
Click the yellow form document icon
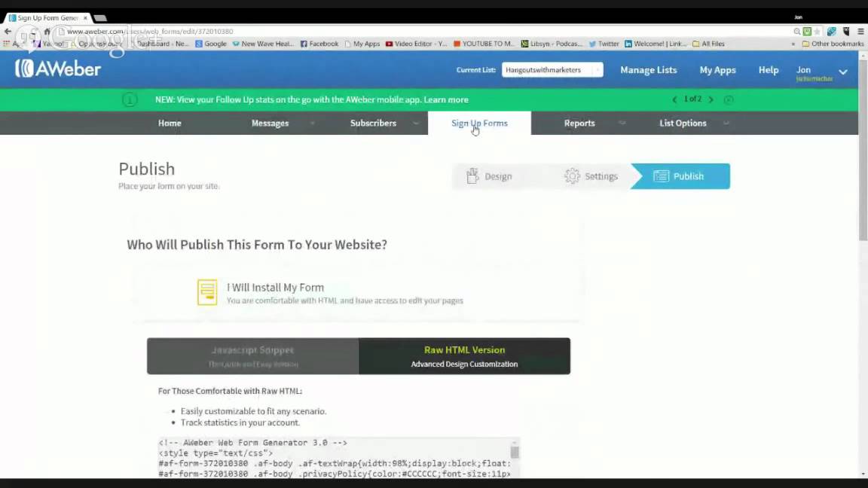[207, 292]
